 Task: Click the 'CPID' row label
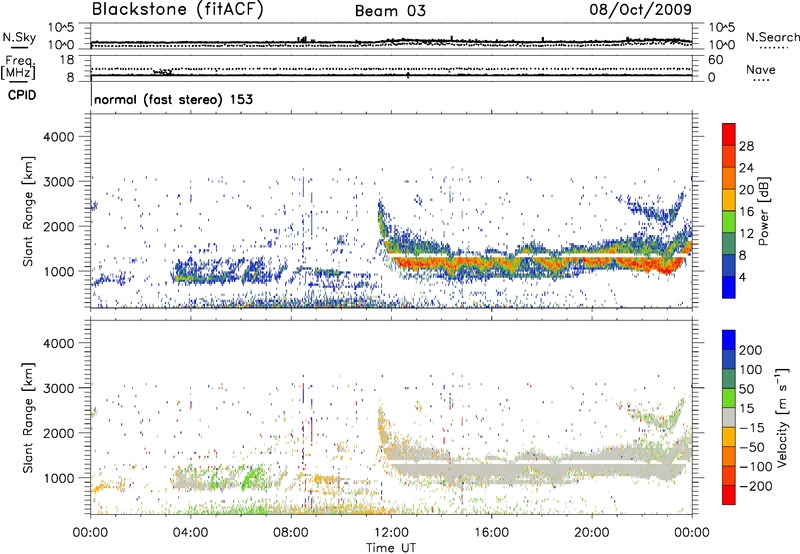coord(22,95)
